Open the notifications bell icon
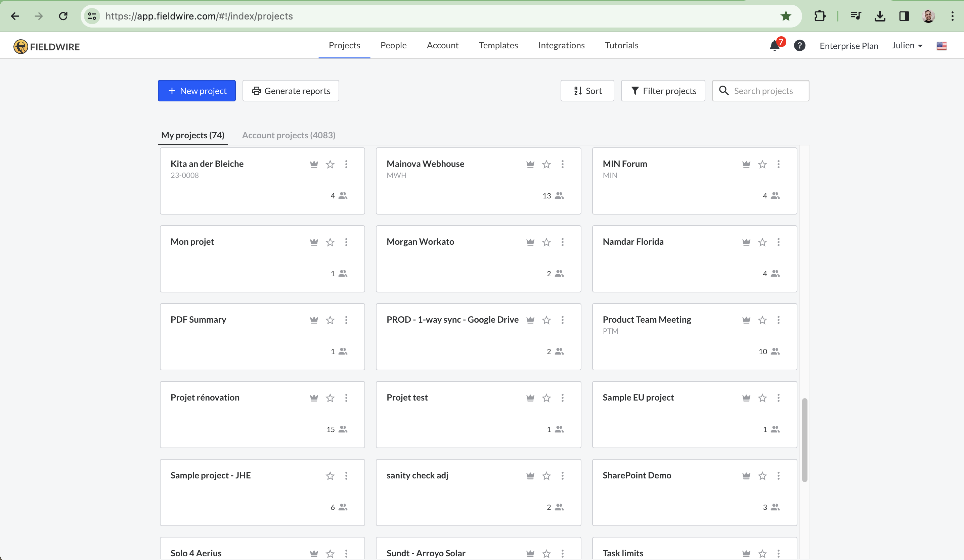Screen dimensions: 964x560 tap(775, 46)
